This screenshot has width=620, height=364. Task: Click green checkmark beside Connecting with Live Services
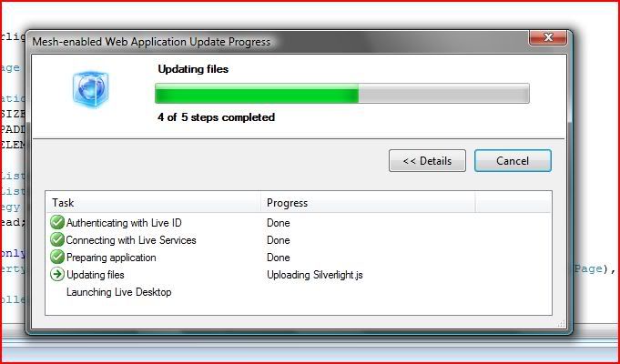point(57,240)
